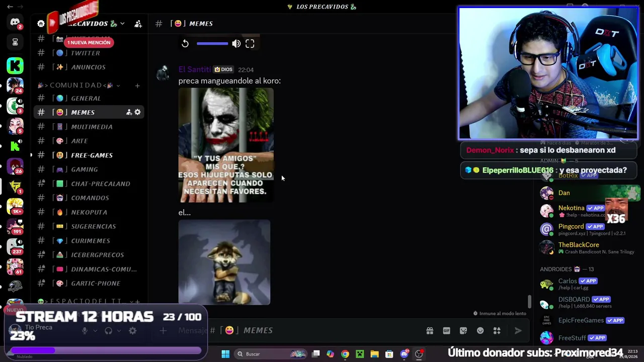Viewport: 644px width, 362px height.
Task: Open the server with 24 notifications
Action: click(15, 86)
